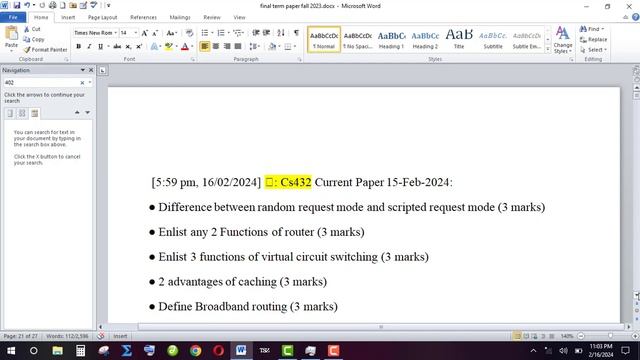Open the font name dropdown

coord(116,33)
